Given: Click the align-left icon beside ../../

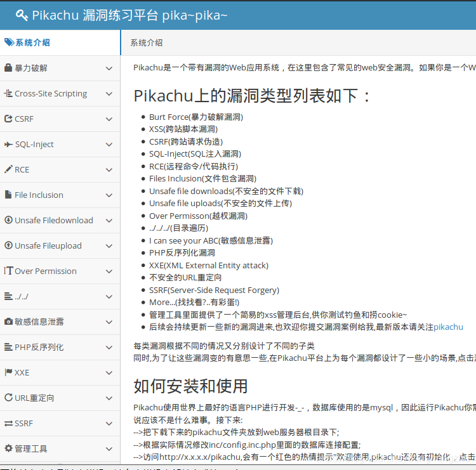Looking at the screenshot, I should [x=8, y=296].
